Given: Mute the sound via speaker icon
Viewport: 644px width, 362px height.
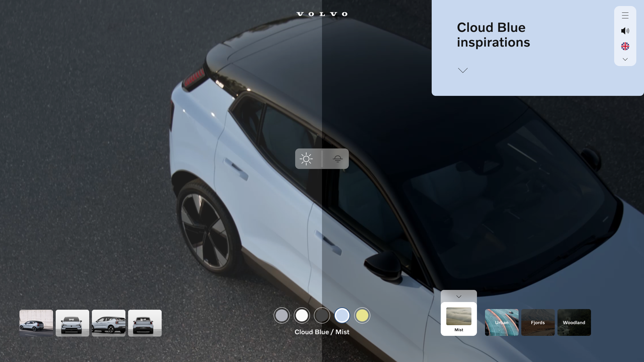Looking at the screenshot, I should click(625, 31).
